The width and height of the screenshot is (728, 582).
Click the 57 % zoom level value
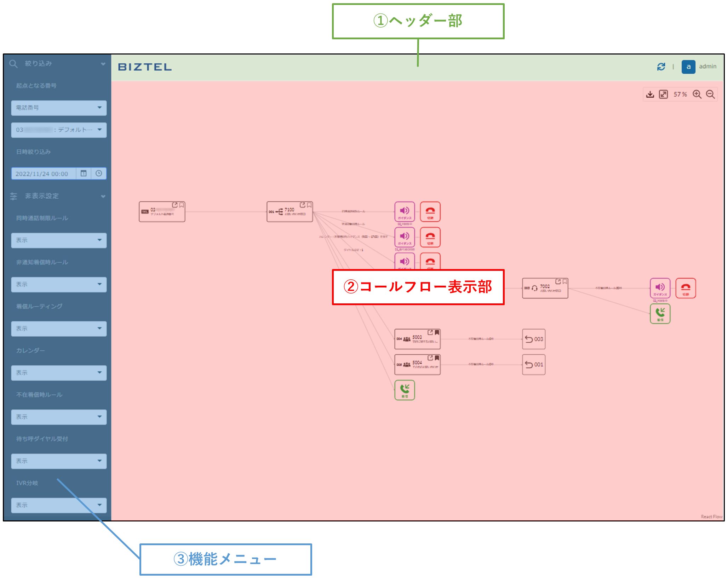(680, 94)
